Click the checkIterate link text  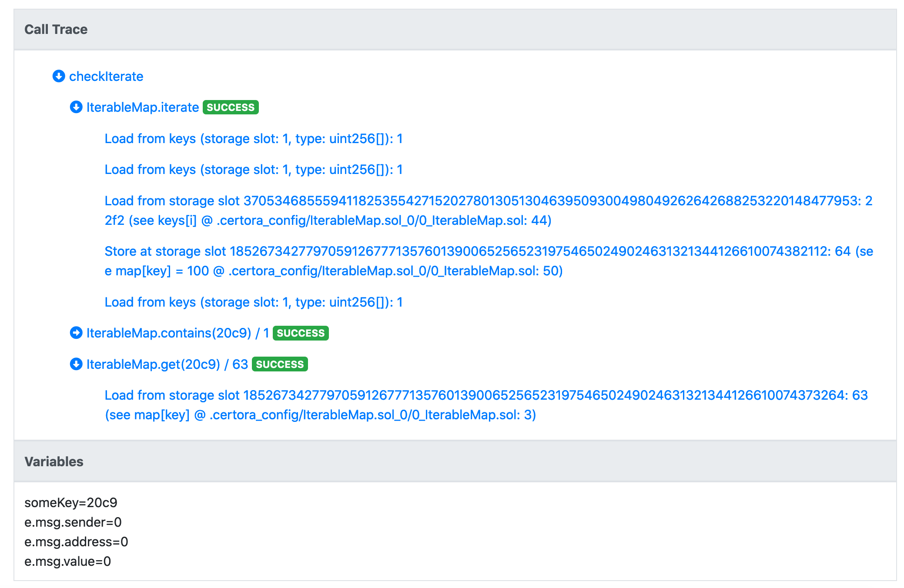pyautogui.click(x=106, y=77)
